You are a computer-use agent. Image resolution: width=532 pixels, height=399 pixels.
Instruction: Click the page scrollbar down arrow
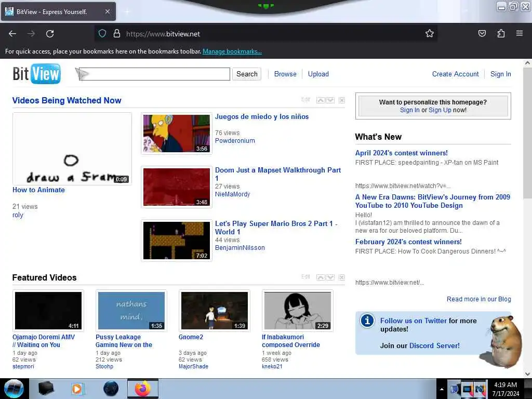tap(527, 374)
